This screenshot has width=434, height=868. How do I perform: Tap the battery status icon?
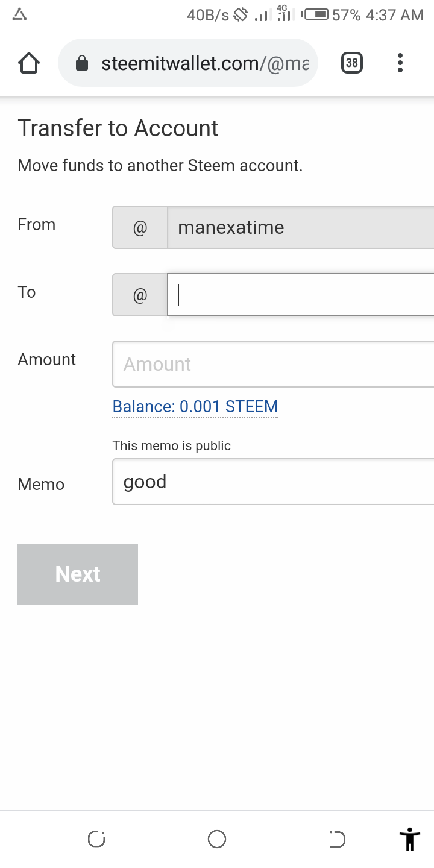coord(316,15)
